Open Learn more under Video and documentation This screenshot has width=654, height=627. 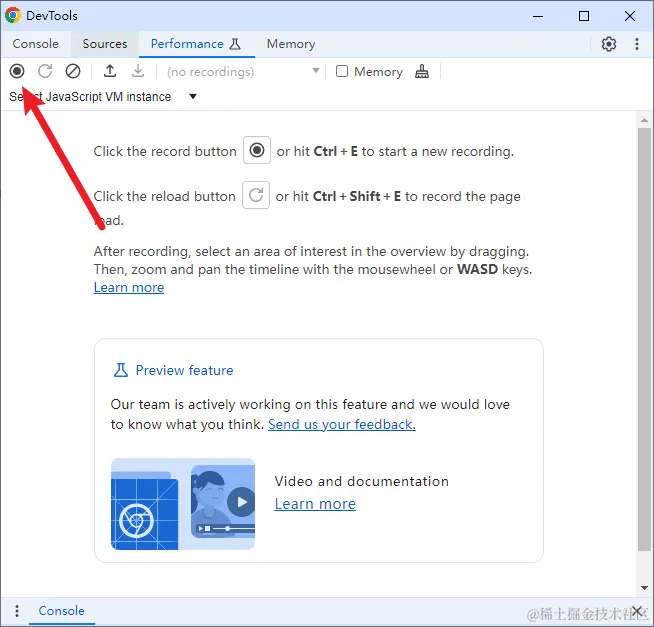[315, 504]
